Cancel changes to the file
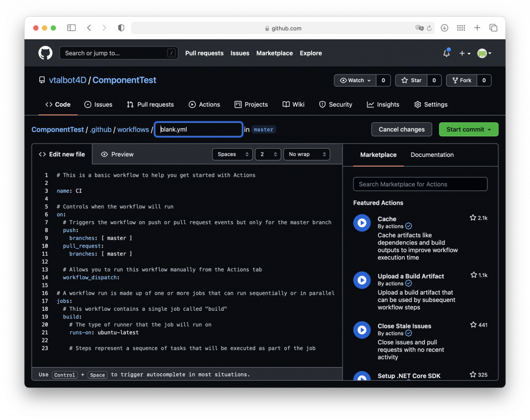The width and height of the screenshot is (530, 420). 402,129
